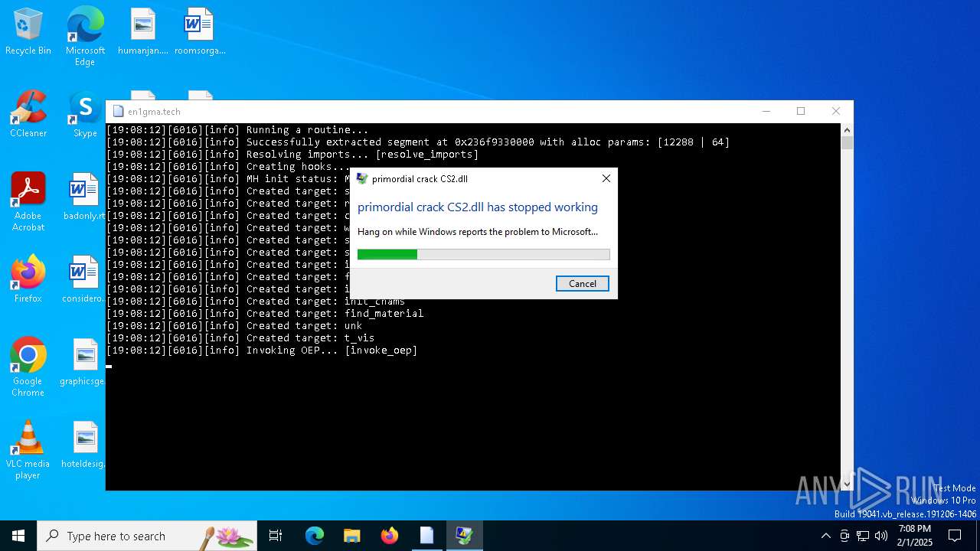Click the console window scroll down arrow

(847, 484)
